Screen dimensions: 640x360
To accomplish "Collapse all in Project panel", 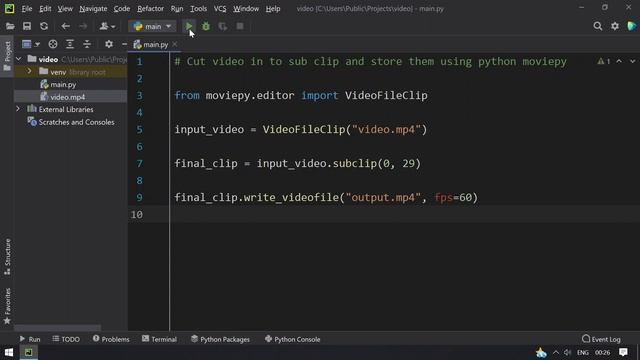I will point(87,44).
